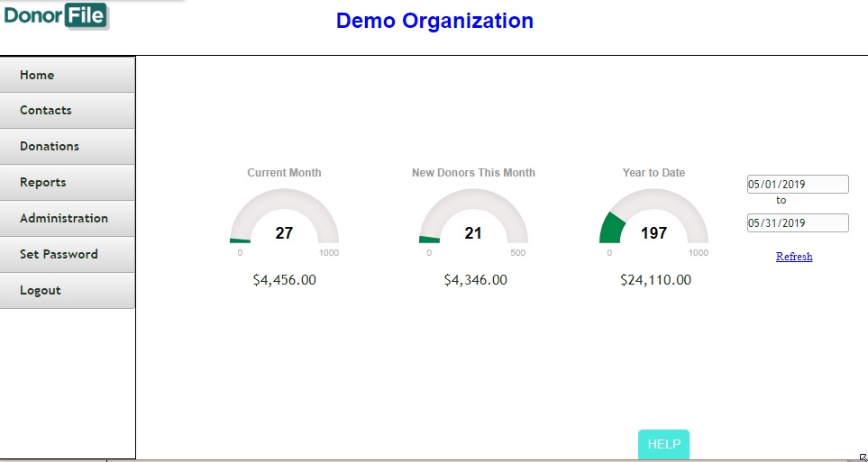Click the Demo Organization title
868x462 pixels.
434,21
